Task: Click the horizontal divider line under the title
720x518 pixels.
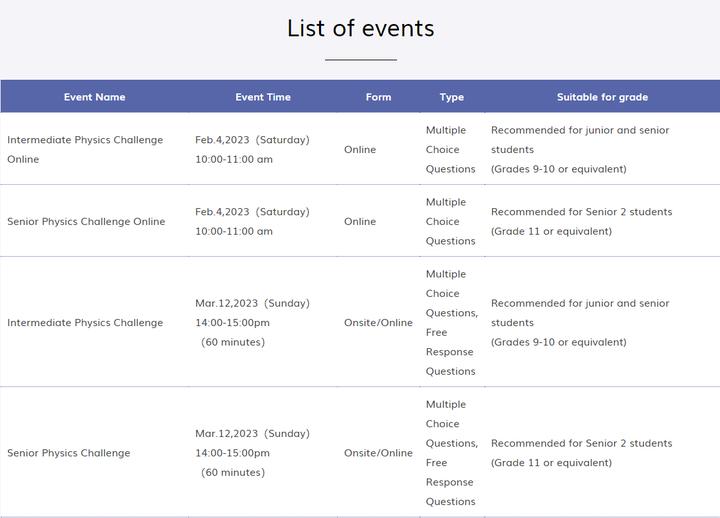Action: (360, 60)
